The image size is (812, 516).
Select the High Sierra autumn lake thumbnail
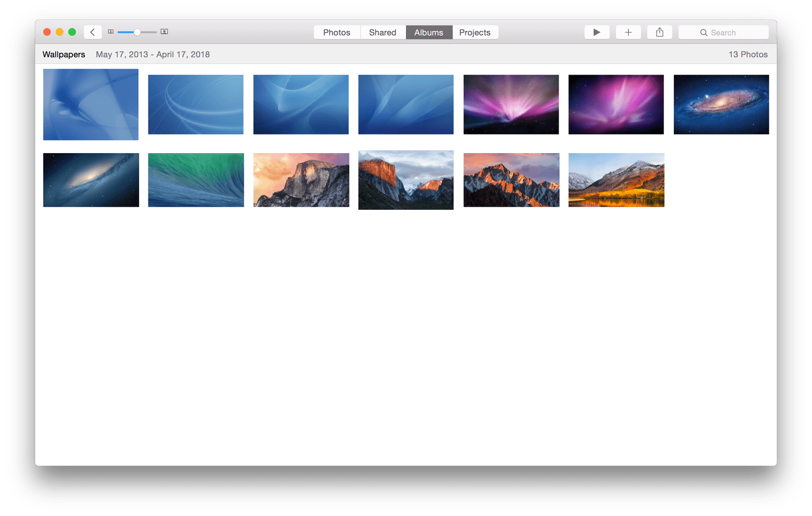point(616,180)
